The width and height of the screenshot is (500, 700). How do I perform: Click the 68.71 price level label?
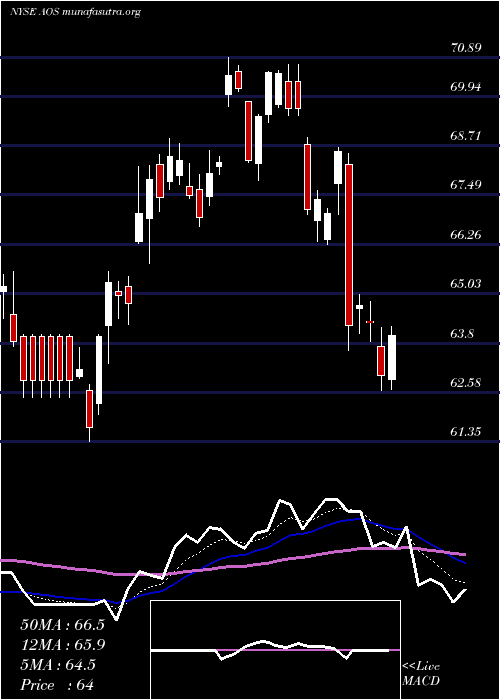point(466,136)
